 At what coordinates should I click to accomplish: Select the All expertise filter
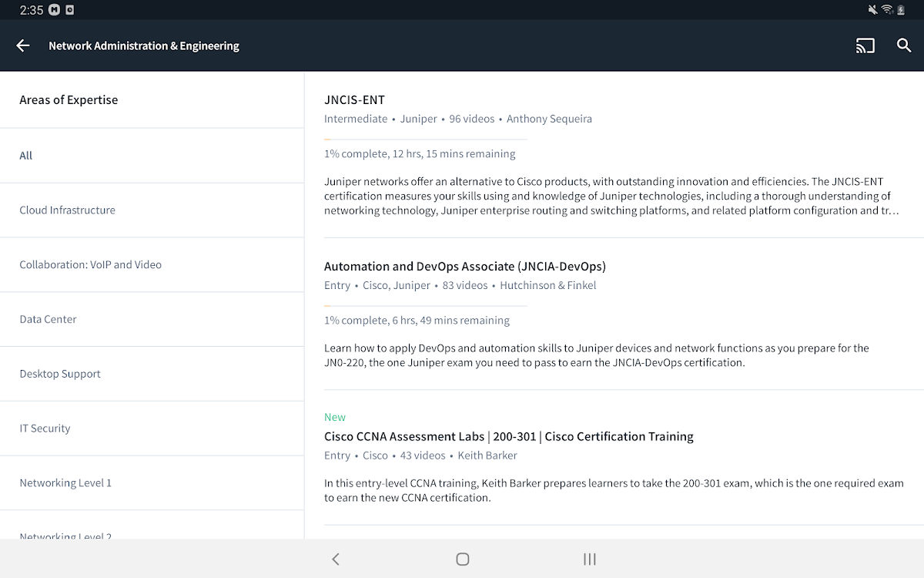26,156
